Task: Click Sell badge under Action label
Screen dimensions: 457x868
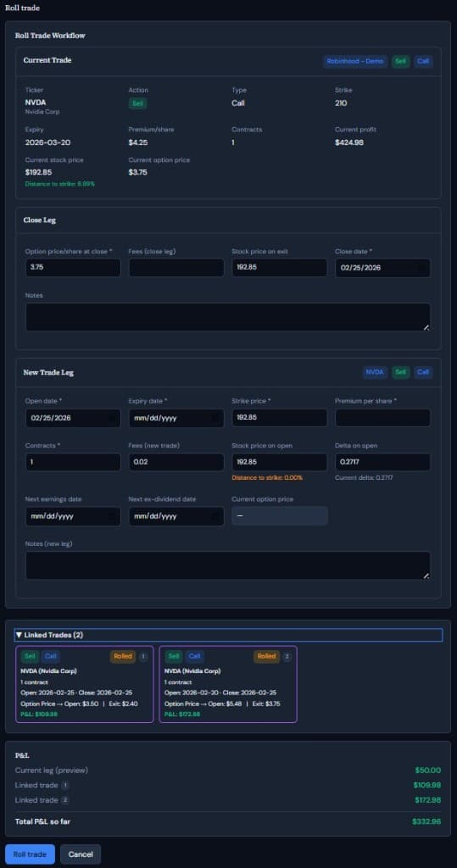Action: pos(138,103)
